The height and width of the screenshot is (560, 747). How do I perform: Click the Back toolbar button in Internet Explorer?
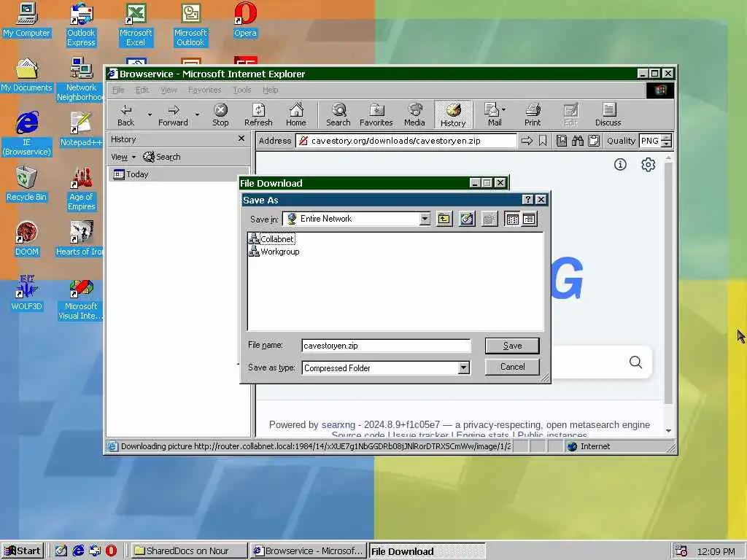click(125, 114)
